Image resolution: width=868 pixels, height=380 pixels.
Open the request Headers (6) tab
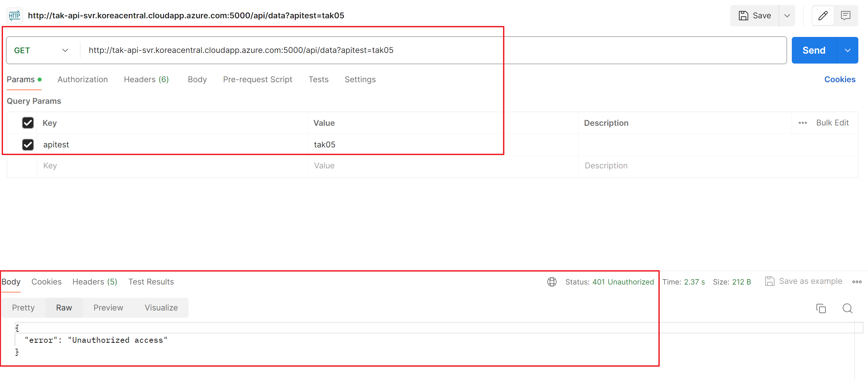coord(146,80)
